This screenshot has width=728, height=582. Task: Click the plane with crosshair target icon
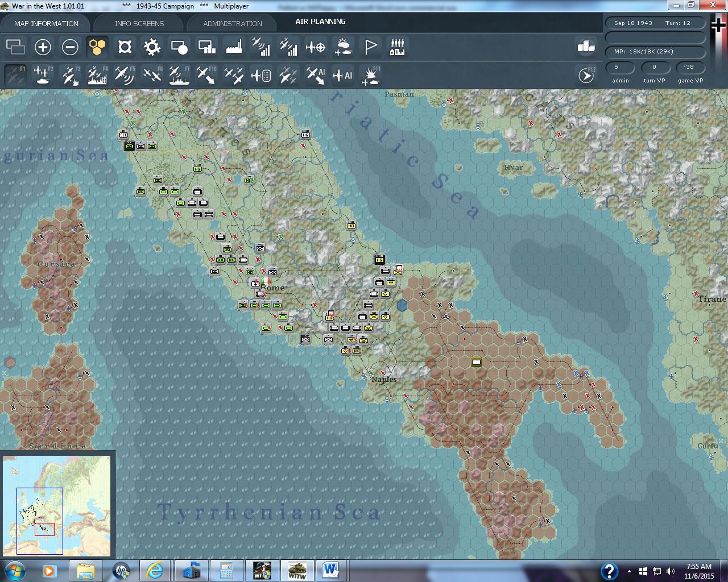coord(316,47)
